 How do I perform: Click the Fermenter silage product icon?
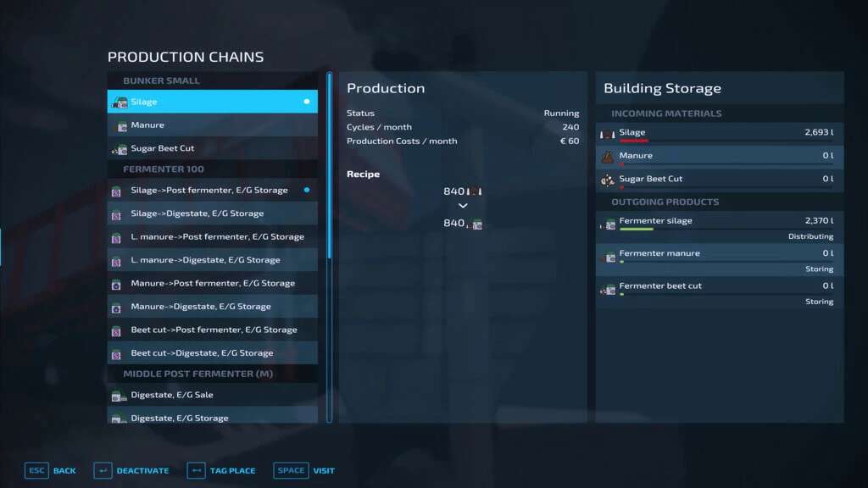pyautogui.click(x=608, y=225)
